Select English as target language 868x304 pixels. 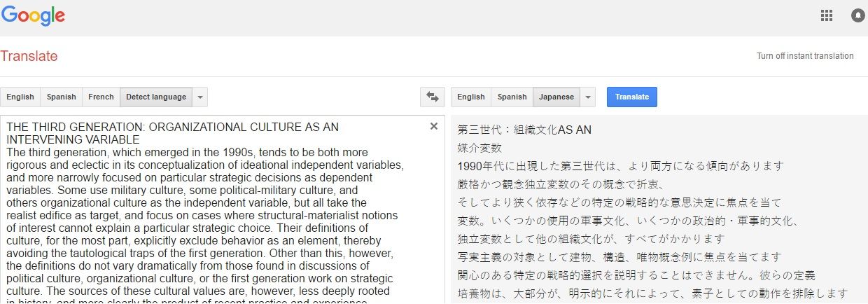point(471,97)
